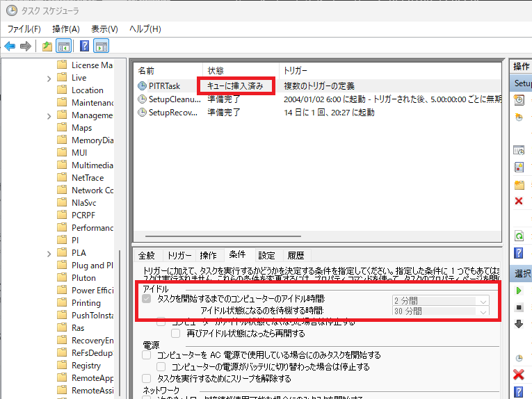Select the MemoryDia folder

click(92, 140)
